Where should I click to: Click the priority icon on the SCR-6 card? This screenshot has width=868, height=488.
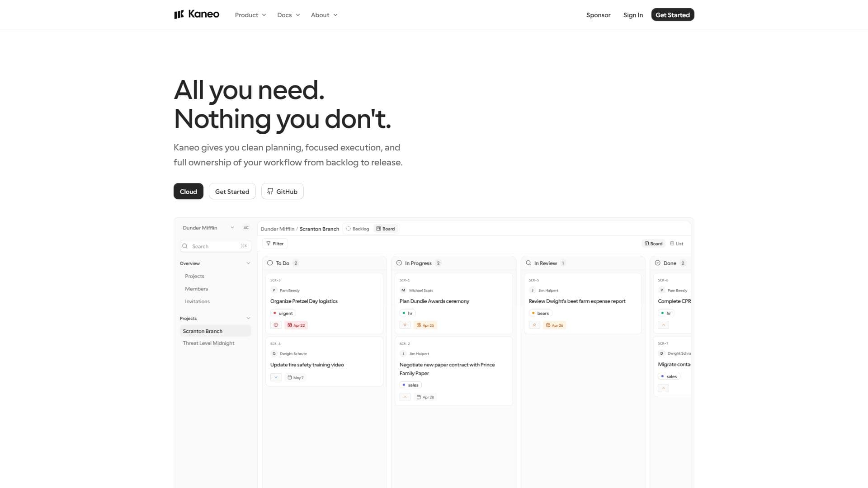(663, 325)
